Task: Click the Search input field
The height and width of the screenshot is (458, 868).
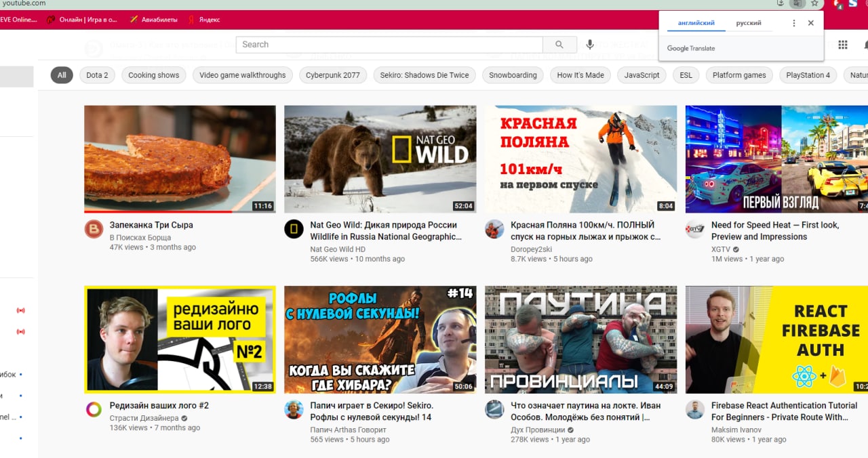Action: (x=389, y=45)
